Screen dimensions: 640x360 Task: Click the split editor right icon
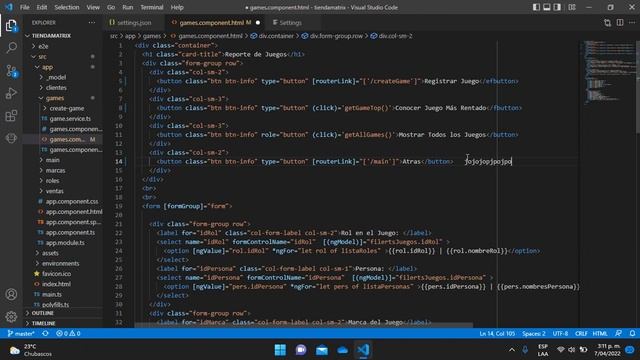(x=620, y=23)
